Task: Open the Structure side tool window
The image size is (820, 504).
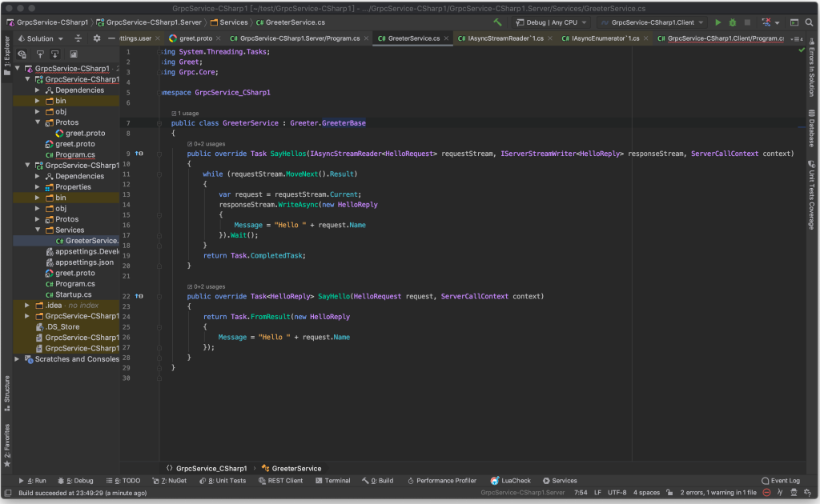Action: pyautogui.click(x=6, y=394)
